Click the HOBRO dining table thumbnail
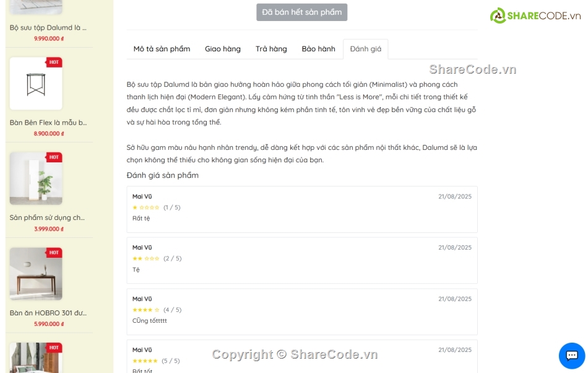Viewport: 588px width, 373px height. 36,274
